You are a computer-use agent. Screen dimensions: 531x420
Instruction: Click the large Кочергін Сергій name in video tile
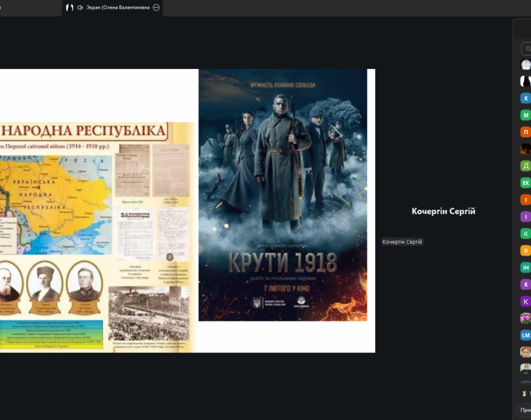443,211
